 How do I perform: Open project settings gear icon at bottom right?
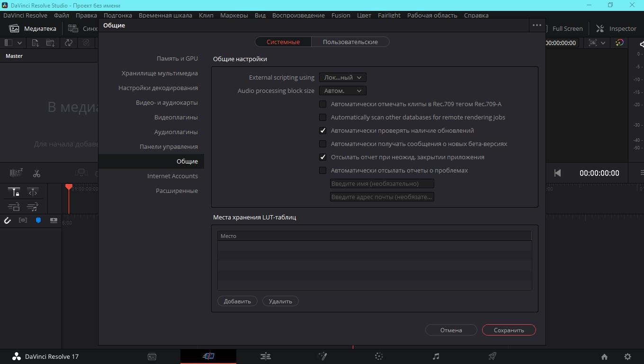627,356
